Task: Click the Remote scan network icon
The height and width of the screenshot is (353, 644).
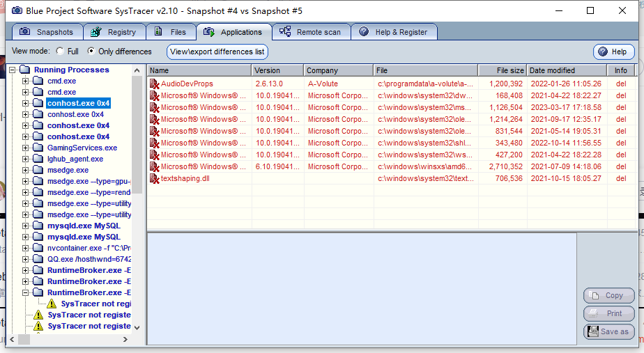Action: point(285,31)
